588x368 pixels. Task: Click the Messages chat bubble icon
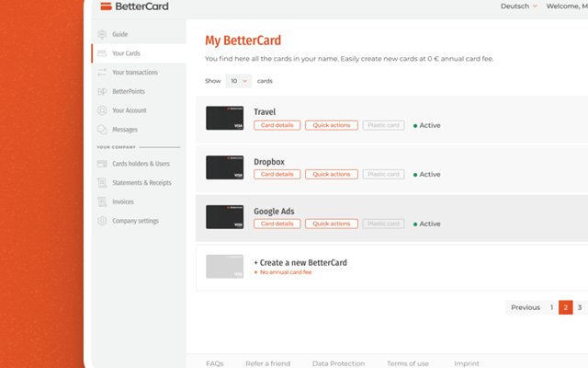point(102,130)
